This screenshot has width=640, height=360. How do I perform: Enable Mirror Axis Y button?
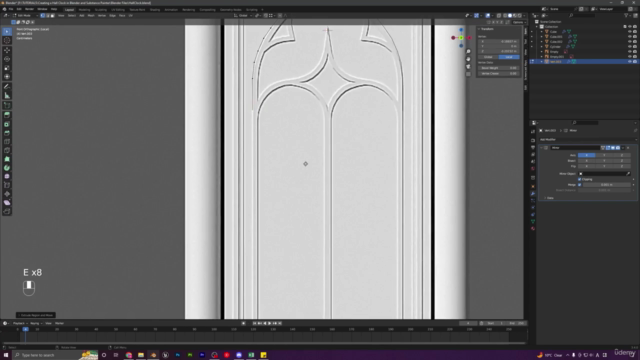[x=604, y=155]
